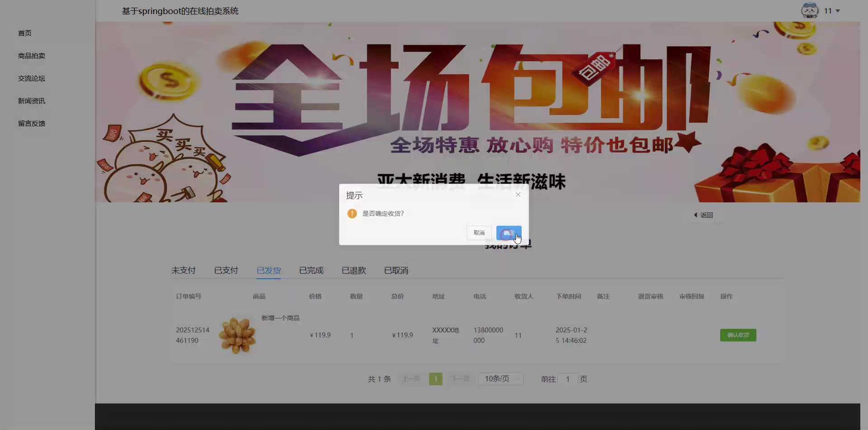Go to 交流论坛 in the sidebar
The width and height of the screenshot is (868, 430).
point(32,79)
